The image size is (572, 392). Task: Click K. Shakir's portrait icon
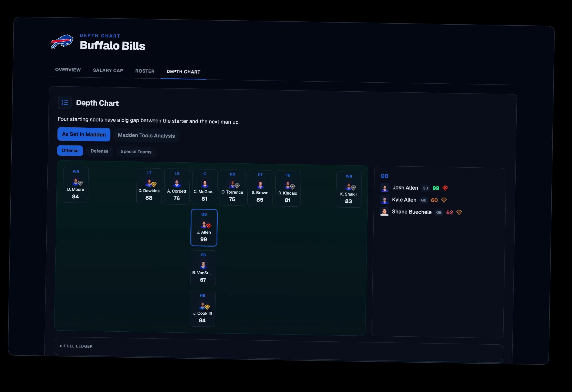coord(349,186)
